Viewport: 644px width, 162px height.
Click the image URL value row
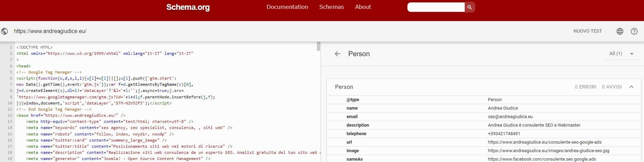click(x=548, y=151)
